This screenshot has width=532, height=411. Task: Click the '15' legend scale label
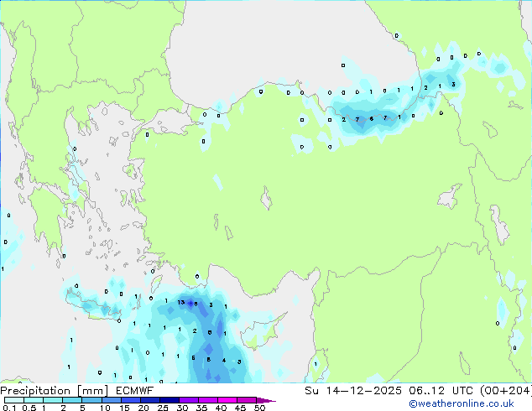point(124,408)
